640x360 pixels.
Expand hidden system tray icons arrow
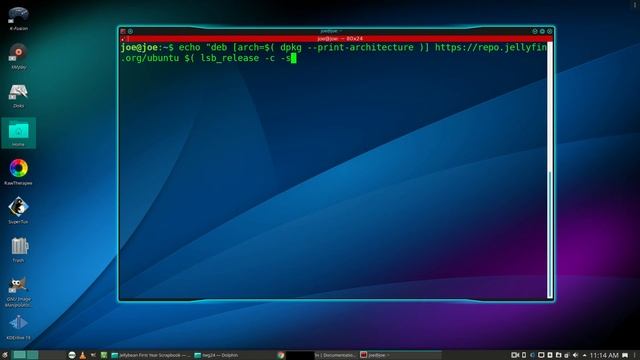point(584,355)
